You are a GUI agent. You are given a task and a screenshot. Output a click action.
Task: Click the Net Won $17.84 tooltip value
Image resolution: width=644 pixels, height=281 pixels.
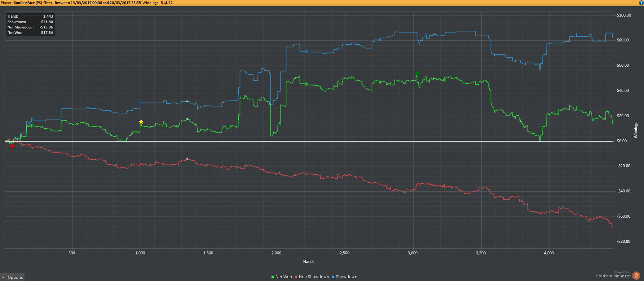(47, 32)
